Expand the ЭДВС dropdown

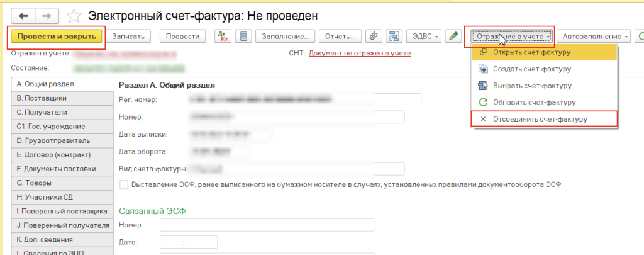[424, 37]
